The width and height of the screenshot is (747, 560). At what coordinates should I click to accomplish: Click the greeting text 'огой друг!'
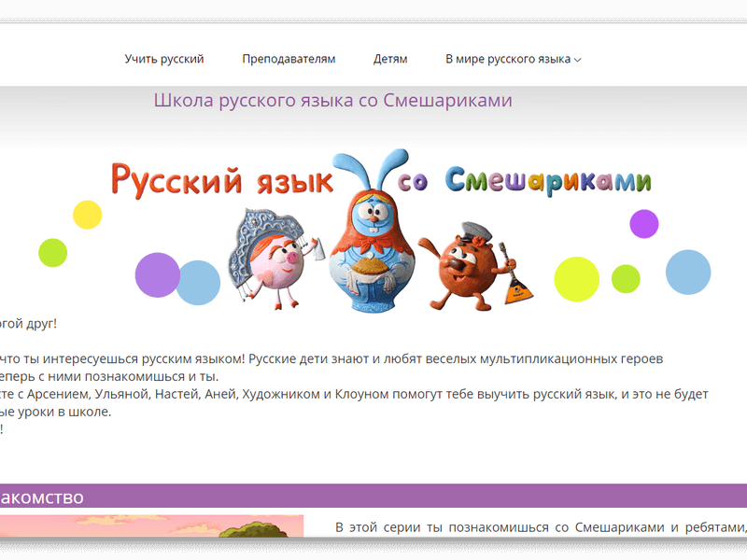[28, 324]
